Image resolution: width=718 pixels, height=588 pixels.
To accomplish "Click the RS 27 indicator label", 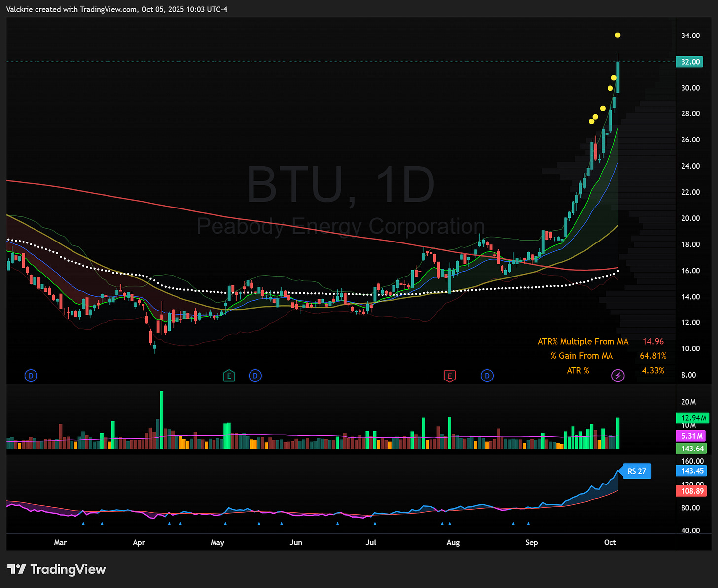I will 637,471.
